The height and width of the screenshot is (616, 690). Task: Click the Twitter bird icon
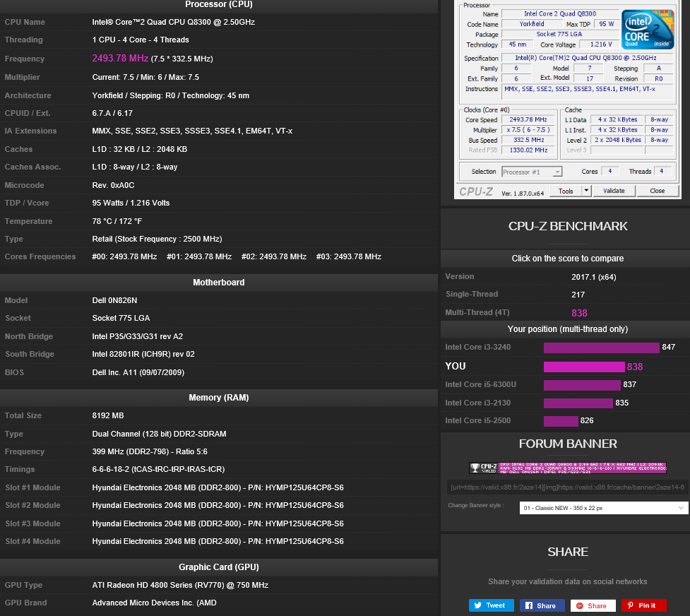tap(478, 605)
